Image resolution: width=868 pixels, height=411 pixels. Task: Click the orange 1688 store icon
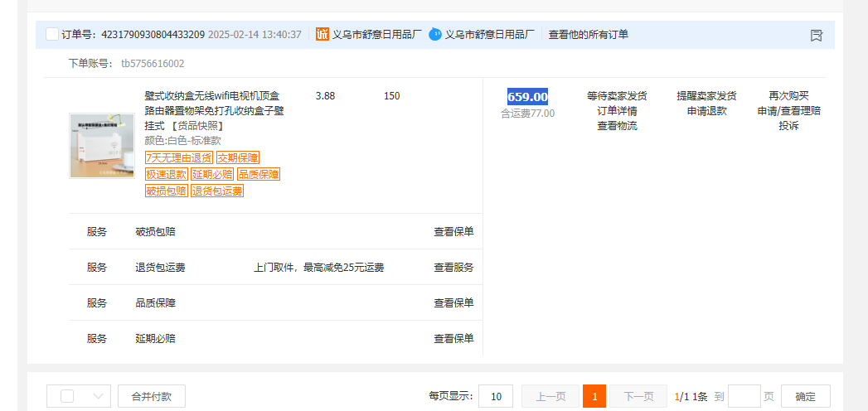point(322,35)
